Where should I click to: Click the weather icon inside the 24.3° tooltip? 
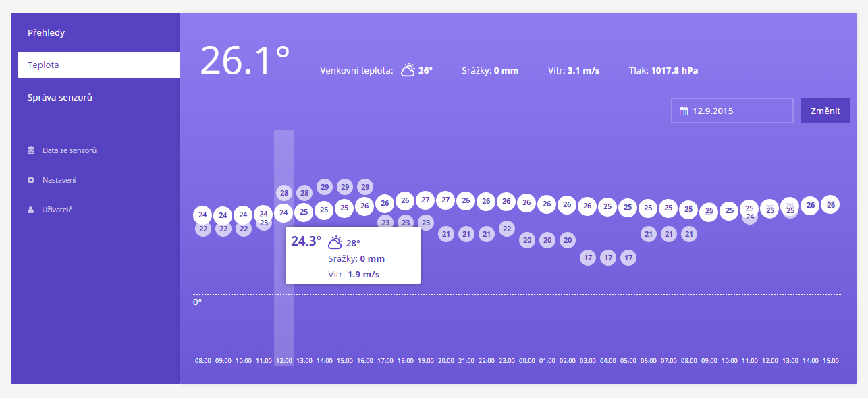point(335,243)
